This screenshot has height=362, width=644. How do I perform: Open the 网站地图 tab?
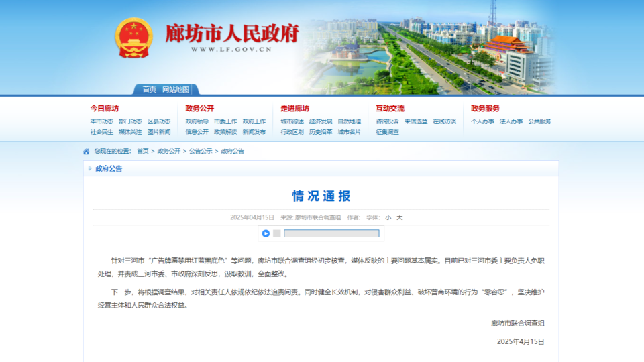(176, 89)
